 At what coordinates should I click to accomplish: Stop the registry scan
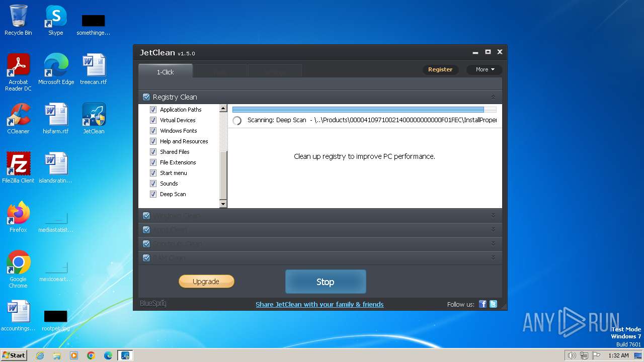pyautogui.click(x=326, y=282)
